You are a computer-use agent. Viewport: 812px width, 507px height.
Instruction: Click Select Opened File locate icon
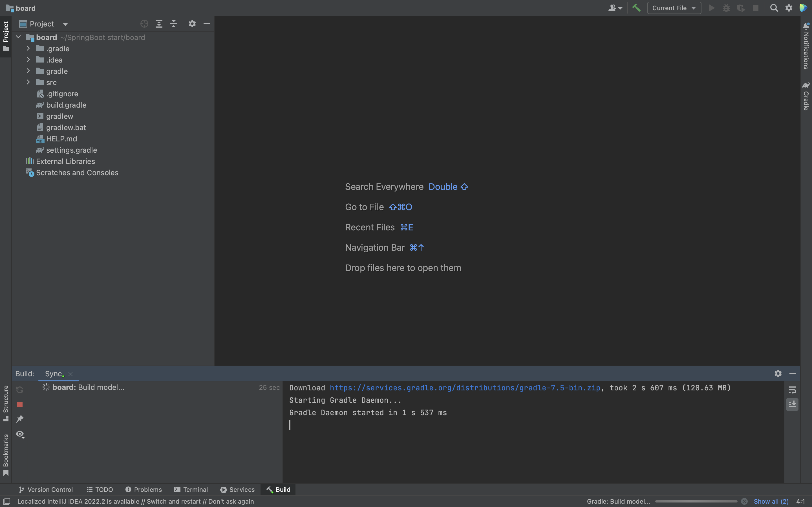144,24
